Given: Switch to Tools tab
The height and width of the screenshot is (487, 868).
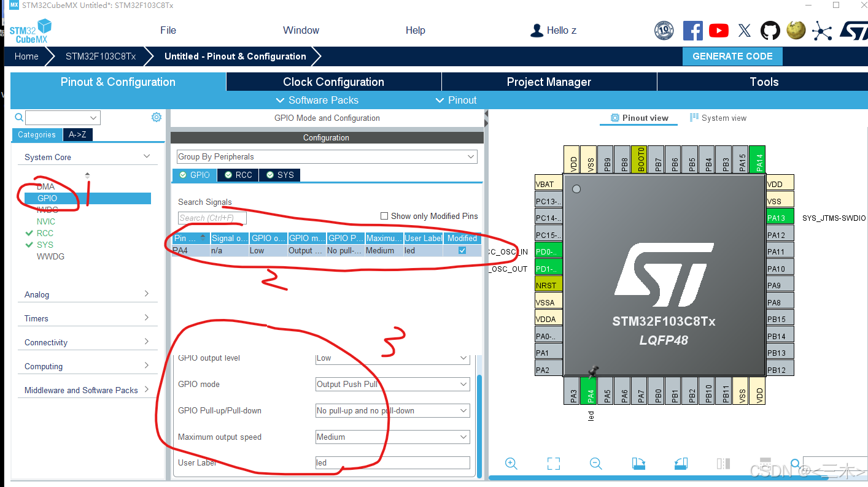Looking at the screenshot, I should pos(764,82).
